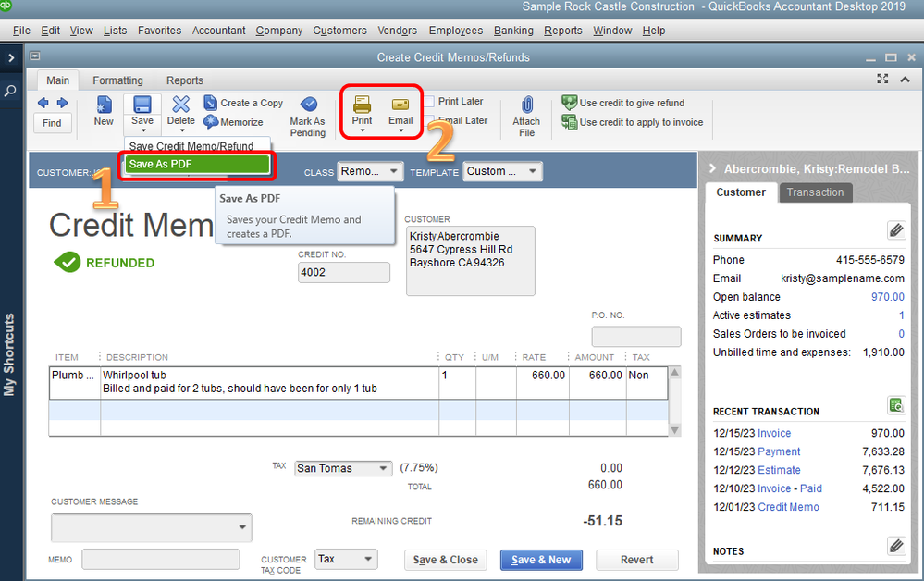Open the Reports menu in menu bar
This screenshot has height=581, width=924.
(x=562, y=30)
